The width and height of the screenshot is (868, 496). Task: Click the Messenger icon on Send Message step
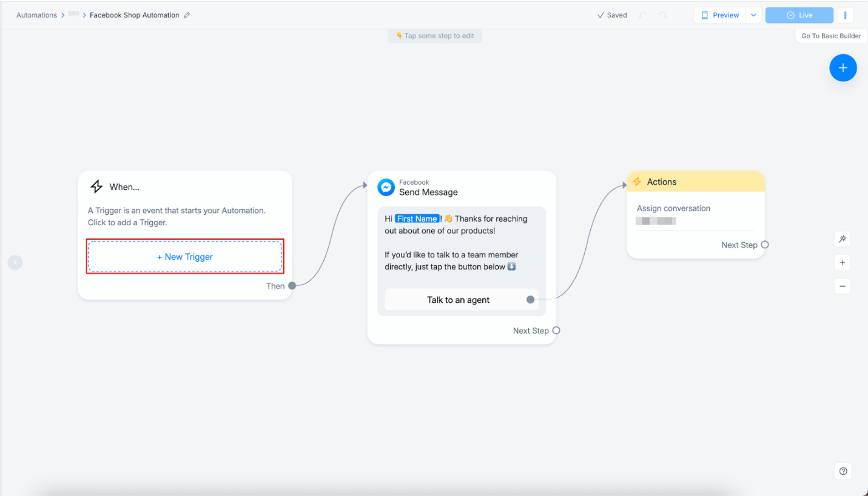(386, 187)
